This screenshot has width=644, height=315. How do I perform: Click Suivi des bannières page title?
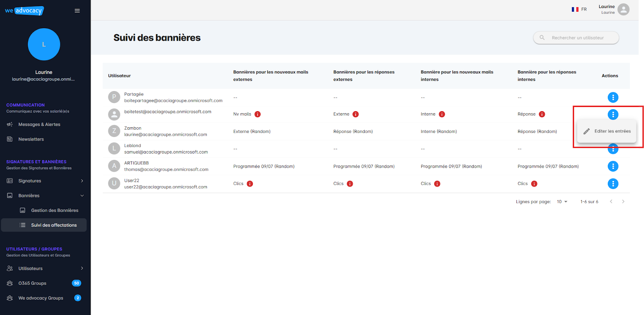point(157,38)
